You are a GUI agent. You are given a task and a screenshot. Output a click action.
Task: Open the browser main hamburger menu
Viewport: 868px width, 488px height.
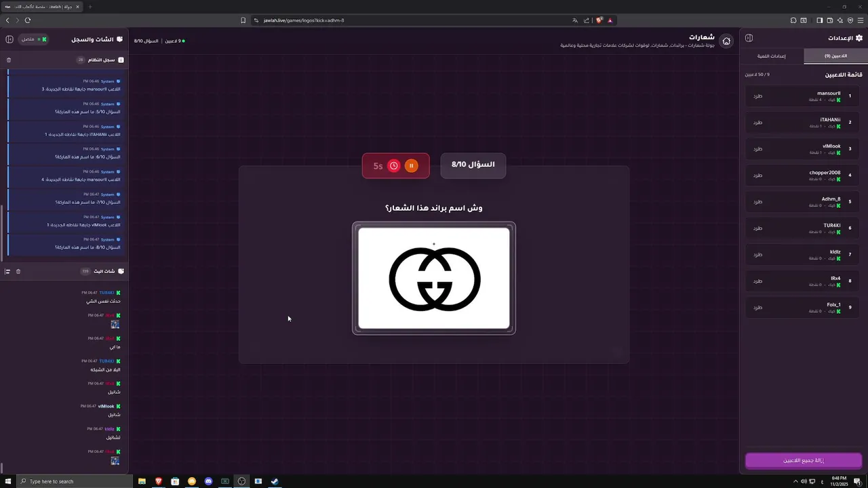(861, 20)
